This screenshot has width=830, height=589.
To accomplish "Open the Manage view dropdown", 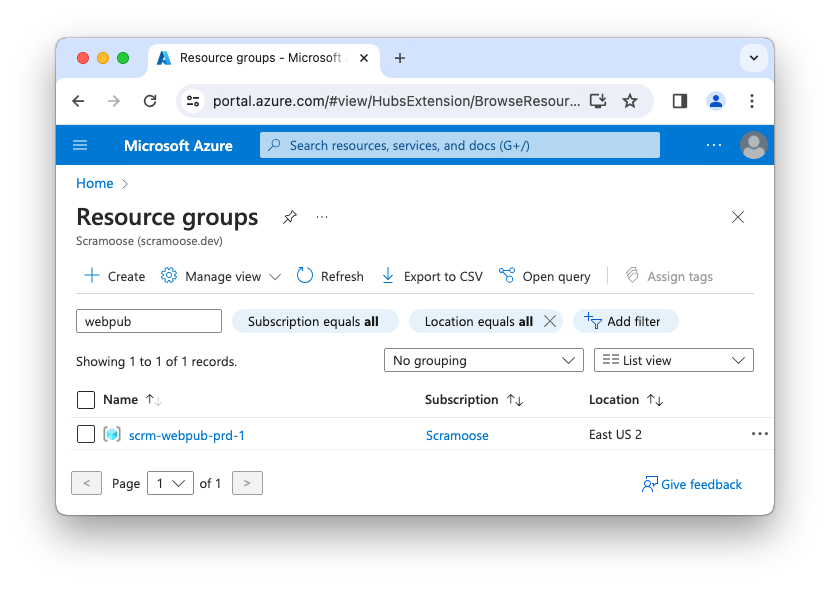I will point(221,276).
